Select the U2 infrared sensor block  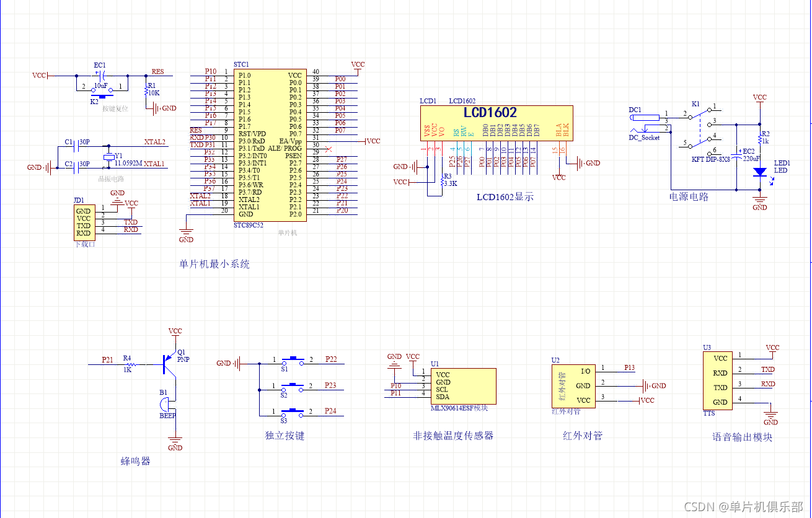pos(572,386)
